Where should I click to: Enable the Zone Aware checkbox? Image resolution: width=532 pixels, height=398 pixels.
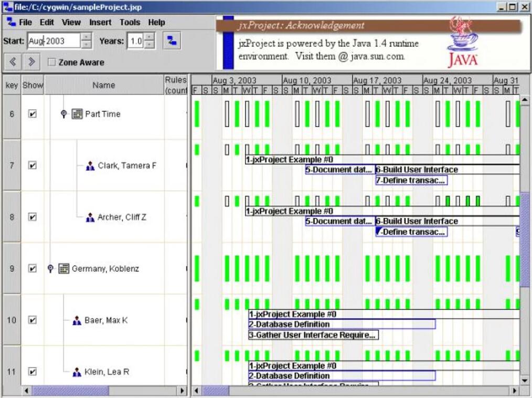tap(52, 62)
